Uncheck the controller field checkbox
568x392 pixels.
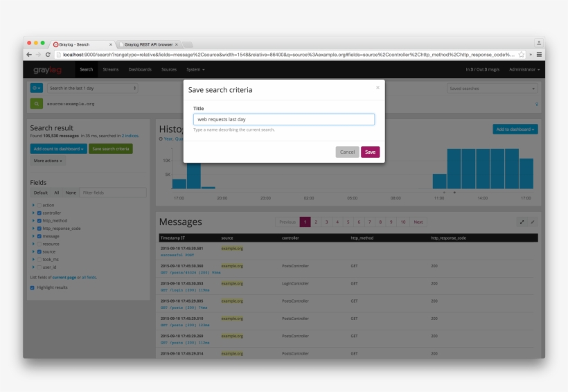[39, 213]
